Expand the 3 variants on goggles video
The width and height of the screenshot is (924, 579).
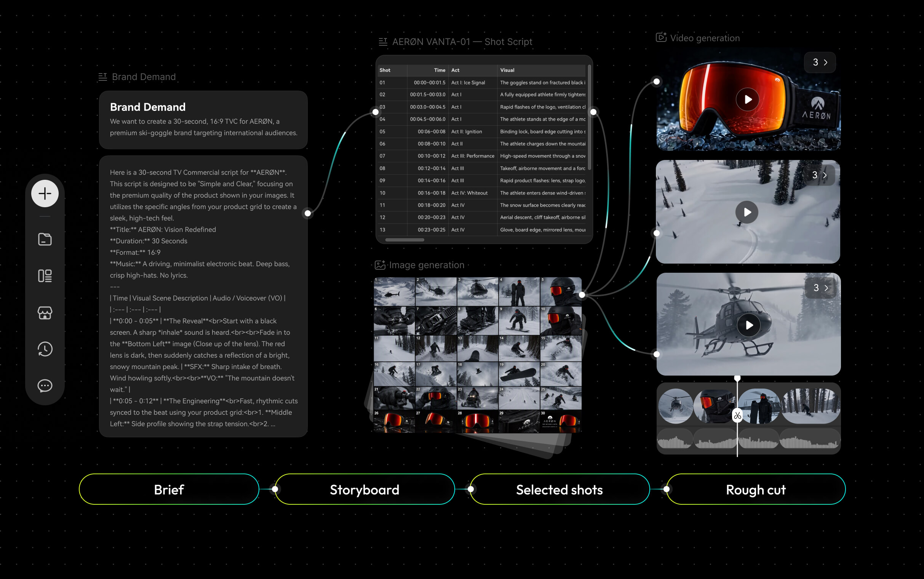[x=820, y=62]
